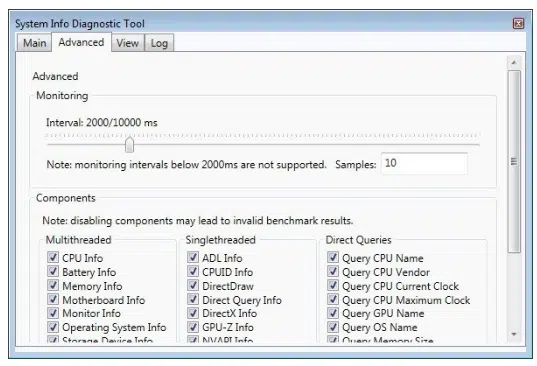The image size is (537, 366).
Task: Uncheck the CPU Info checkbox
Action: click(x=53, y=257)
